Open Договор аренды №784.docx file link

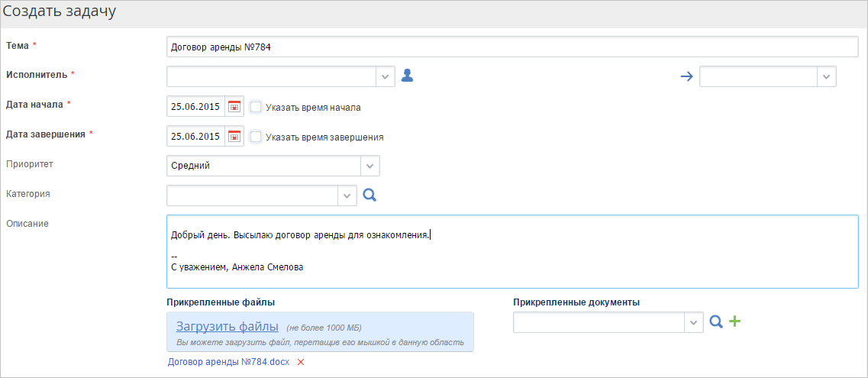coord(228,362)
